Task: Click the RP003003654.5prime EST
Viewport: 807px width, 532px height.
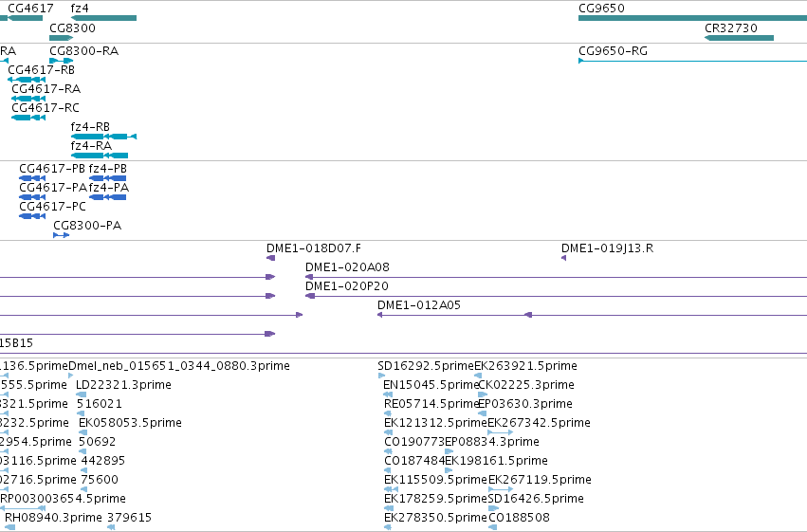Action: point(23,508)
